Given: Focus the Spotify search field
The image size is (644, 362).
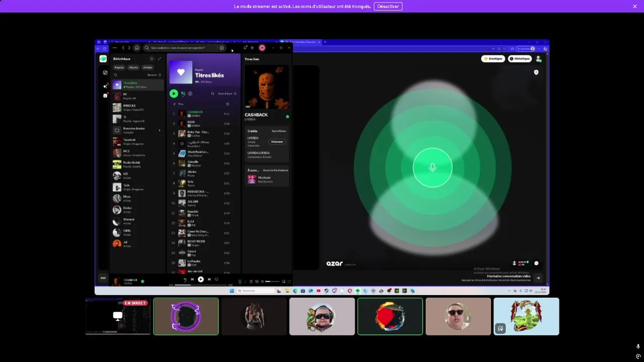Looking at the screenshot, I should (x=184, y=48).
